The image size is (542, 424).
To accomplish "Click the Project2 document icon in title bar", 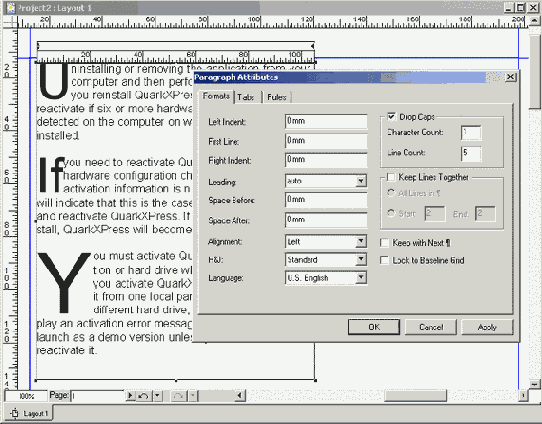I will [x=10, y=8].
